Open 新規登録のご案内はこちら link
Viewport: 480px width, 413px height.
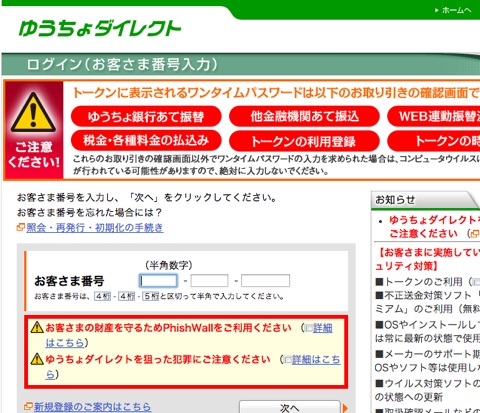[92, 407]
